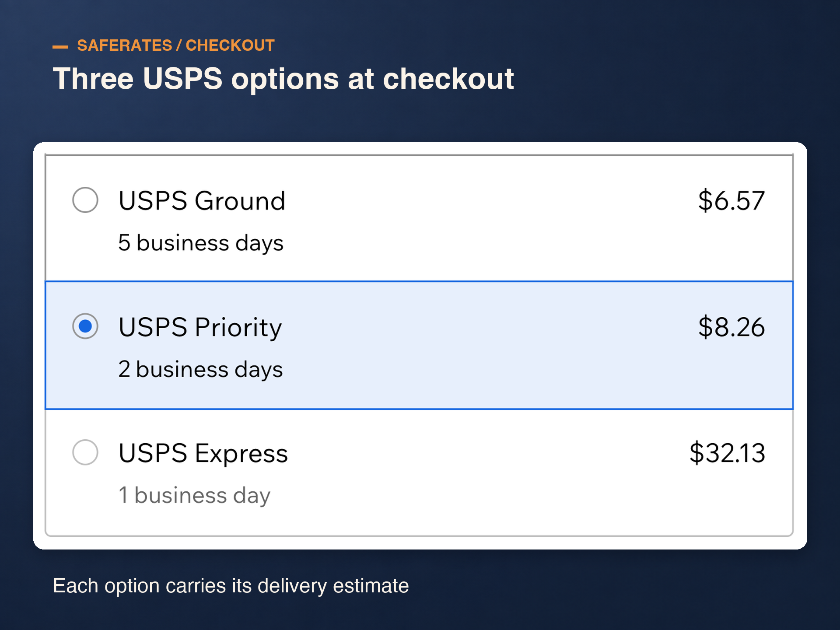This screenshot has height=630, width=840.
Task: Click the $8.26 shipping price
Action: tap(731, 327)
